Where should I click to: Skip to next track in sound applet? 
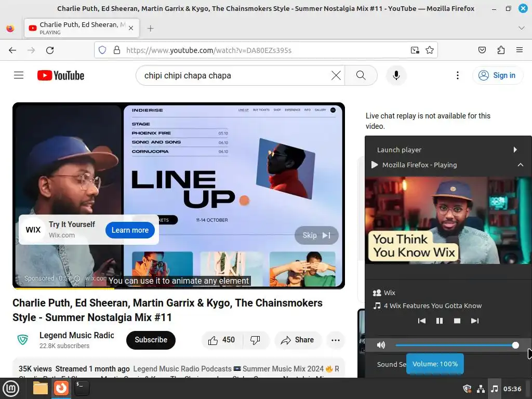point(475,321)
